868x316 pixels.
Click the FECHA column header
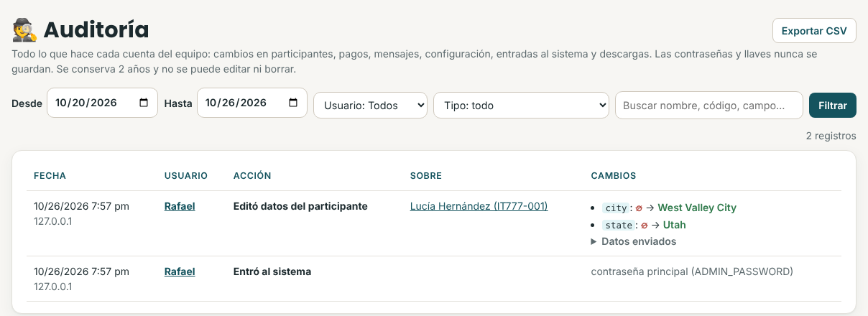coord(50,176)
